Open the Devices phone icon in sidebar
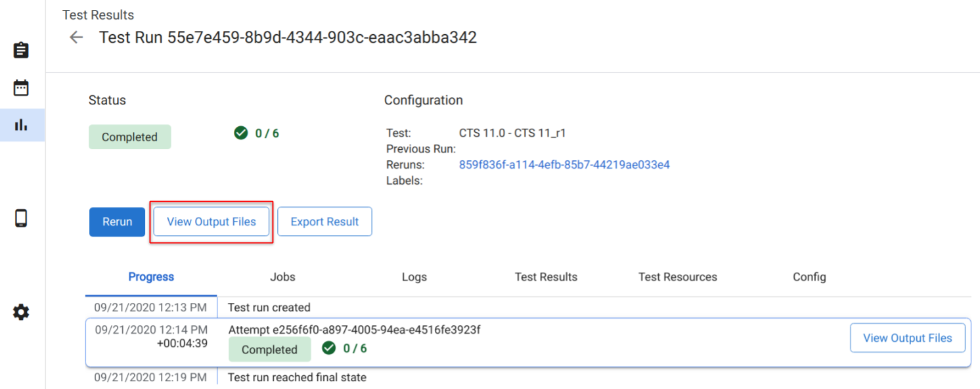 pos(21,217)
